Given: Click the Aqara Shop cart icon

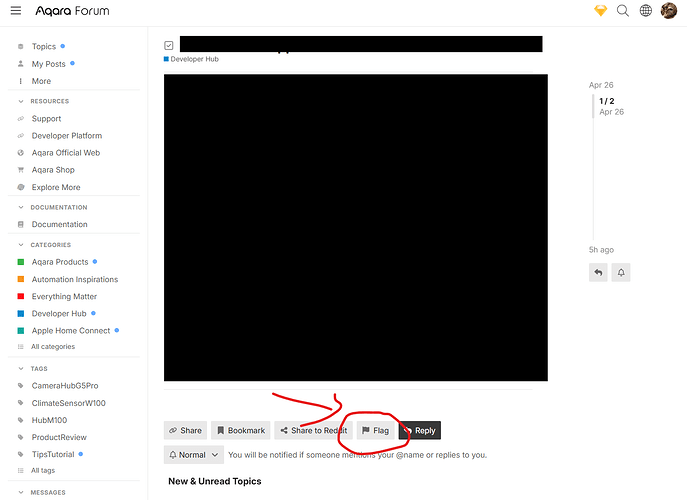Looking at the screenshot, I should tap(21, 170).
